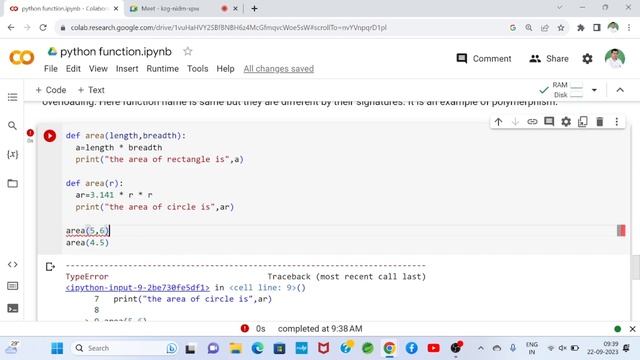Open the command palette icon
Screen dimensions: 640x360
click(x=13, y=286)
